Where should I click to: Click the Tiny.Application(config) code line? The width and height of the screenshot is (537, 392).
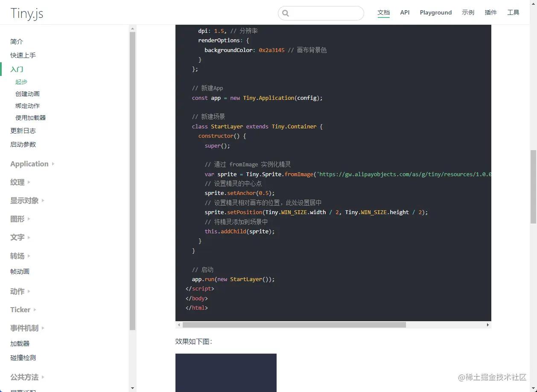pyautogui.click(x=257, y=98)
